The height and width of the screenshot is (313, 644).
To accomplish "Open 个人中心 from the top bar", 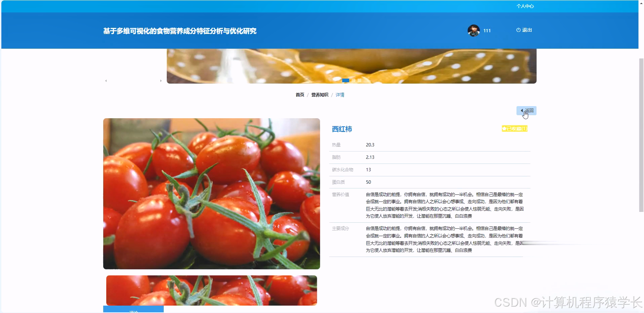I will 525,6.
